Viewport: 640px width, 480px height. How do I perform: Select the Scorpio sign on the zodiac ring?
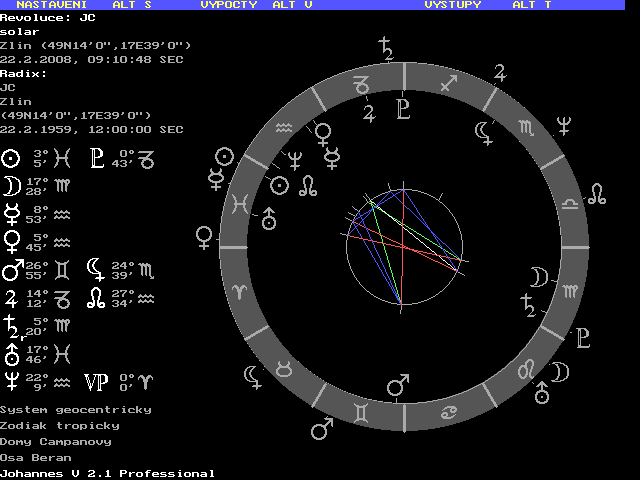tap(528, 124)
